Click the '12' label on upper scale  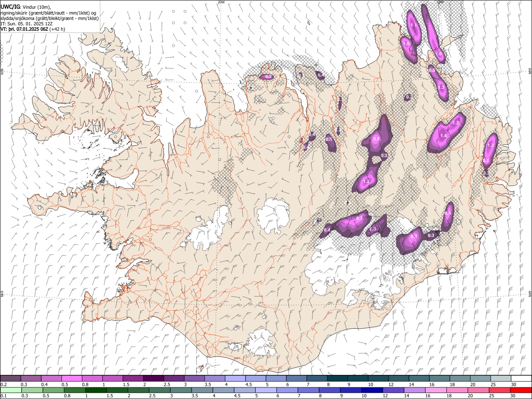point(391,384)
